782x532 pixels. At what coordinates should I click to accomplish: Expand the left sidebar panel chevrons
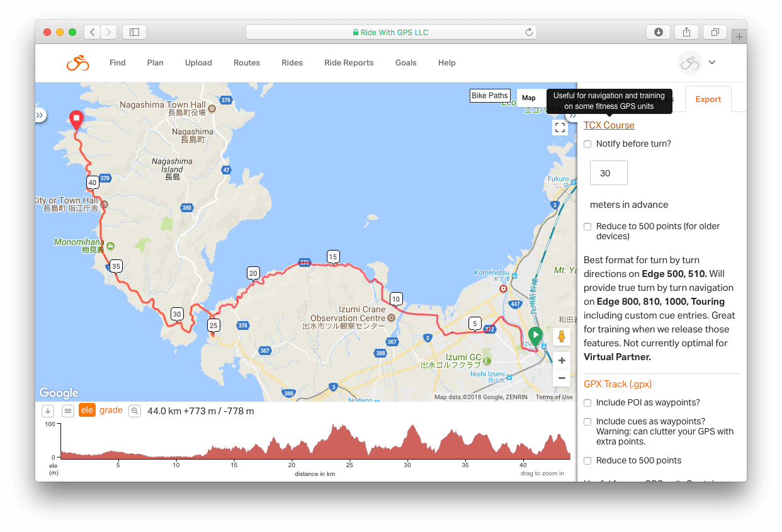[40, 115]
